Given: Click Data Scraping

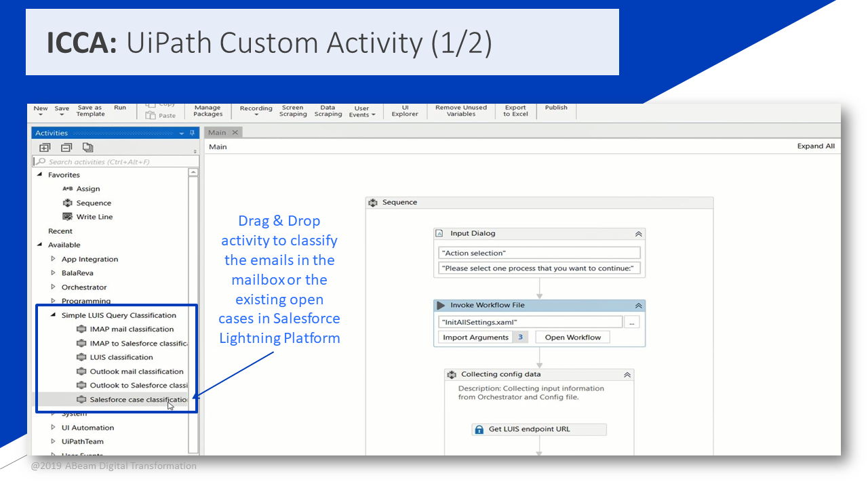Looking at the screenshot, I should coord(328,111).
